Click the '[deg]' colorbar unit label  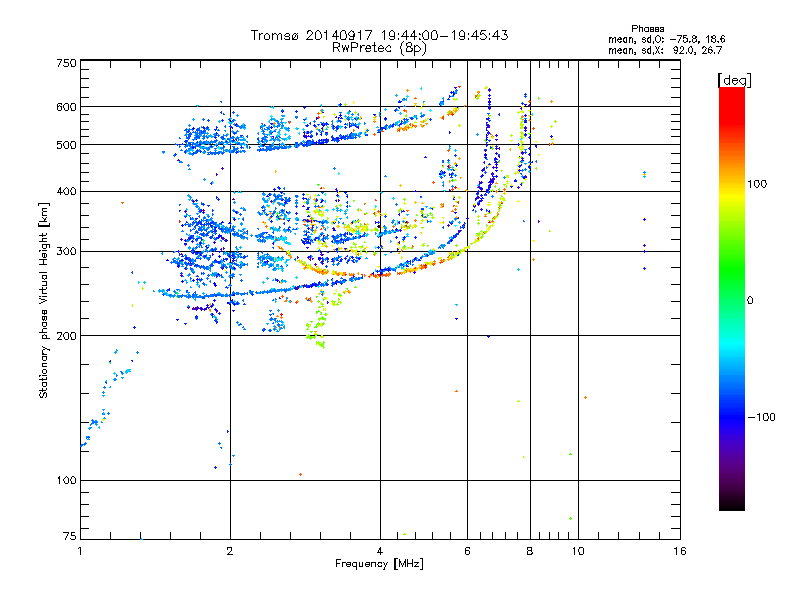click(734, 80)
